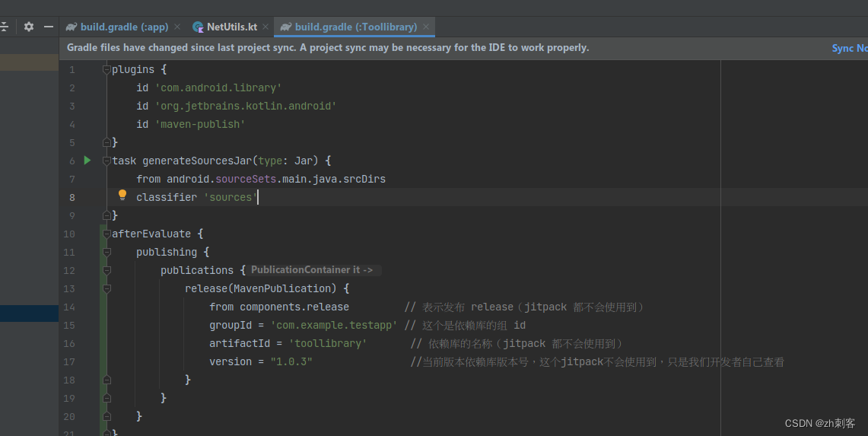
Task: Click the Sync Now link in notification bar
Action: (x=850, y=48)
